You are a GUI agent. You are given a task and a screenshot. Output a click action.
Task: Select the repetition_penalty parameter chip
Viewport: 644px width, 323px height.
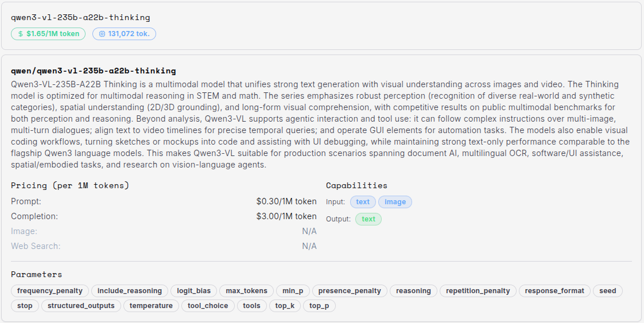click(478, 291)
